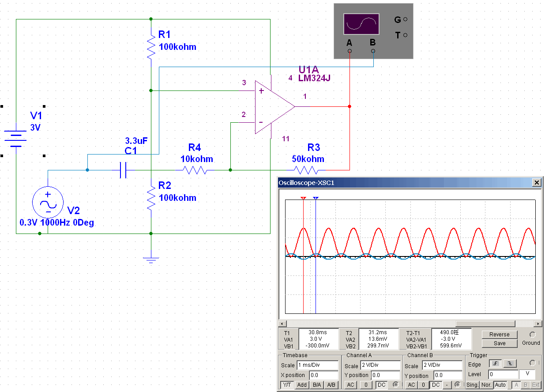Switch Channel B to AC coupling
This screenshot has width=545, height=392.
[x=411, y=385]
